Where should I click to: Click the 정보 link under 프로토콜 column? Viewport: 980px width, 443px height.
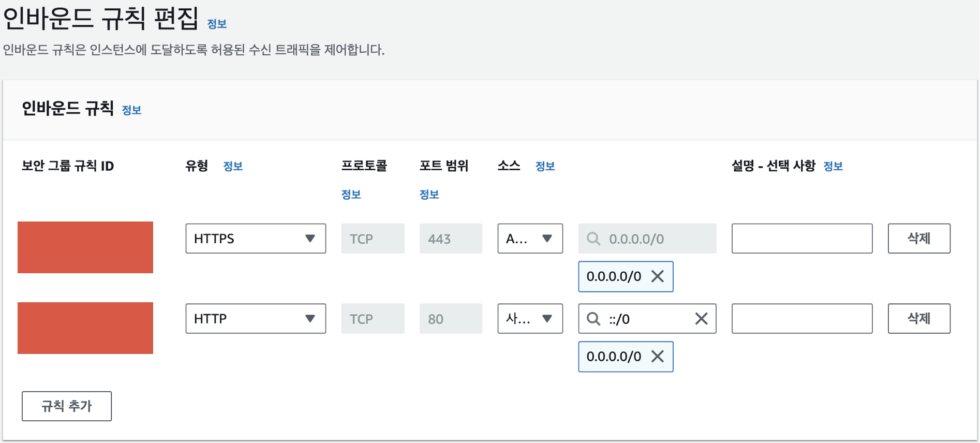click(x=351, y=195)
